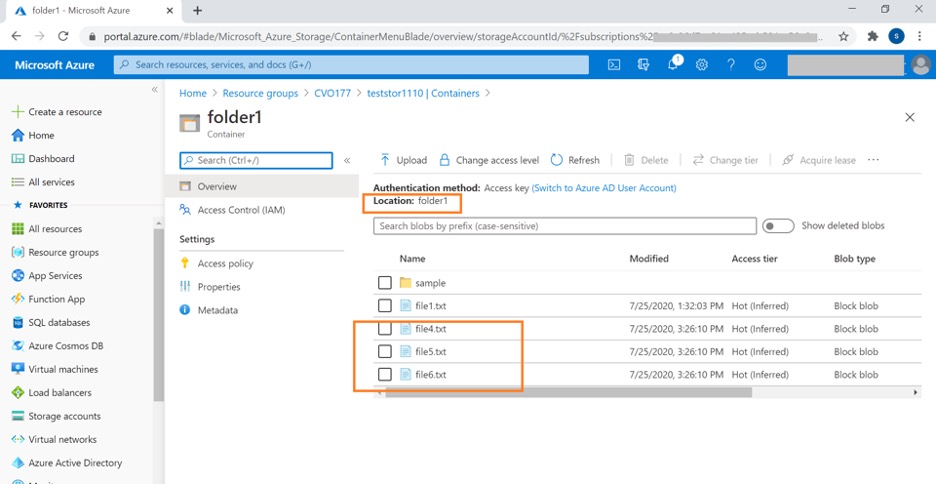
Task: Open directory and subscription filter icon
Action: point(643,65)
